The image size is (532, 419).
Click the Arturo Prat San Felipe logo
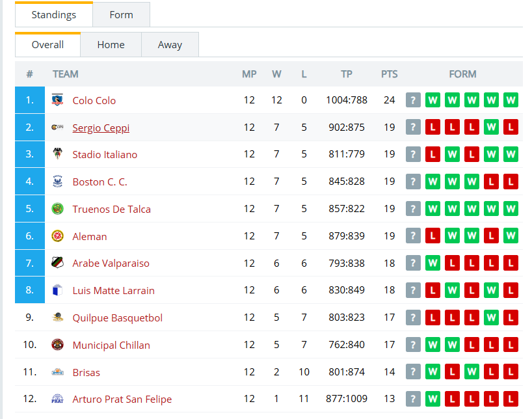pyautogui.click(x=57, y=399)
